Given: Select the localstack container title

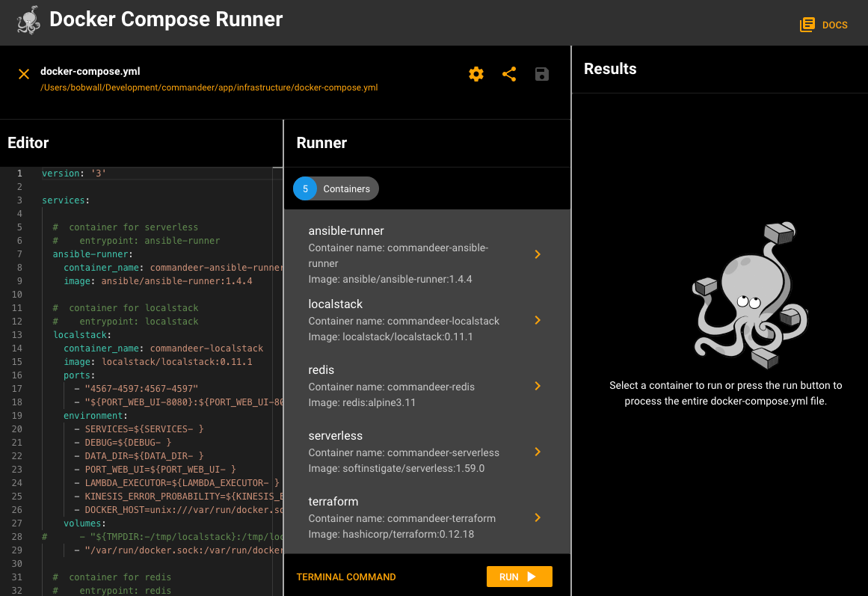Looking at the screenshot, I should pos(336,304).
